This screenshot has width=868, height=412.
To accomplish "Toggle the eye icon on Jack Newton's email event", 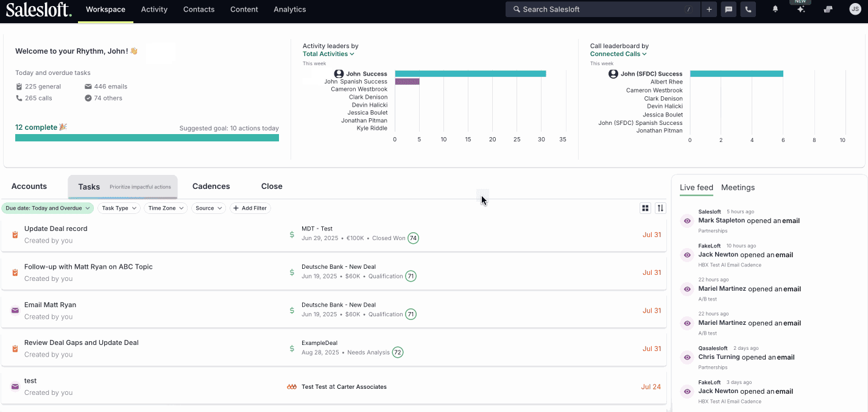I will 686,255.
